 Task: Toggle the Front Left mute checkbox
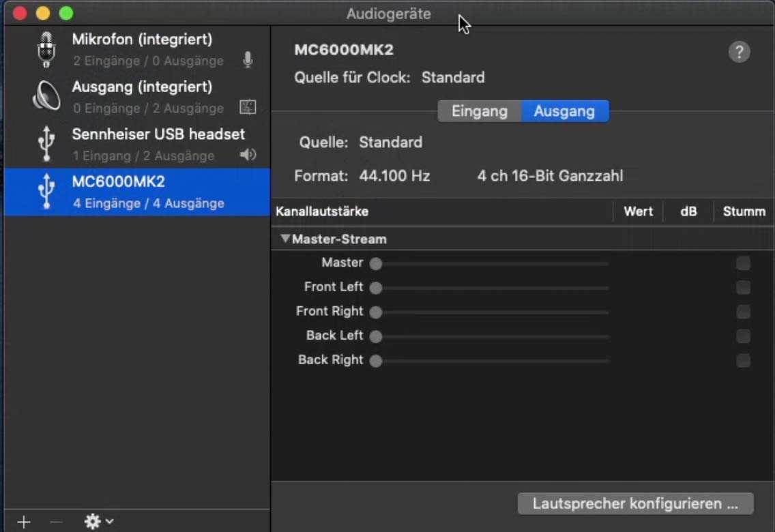[x=743, y=288]
